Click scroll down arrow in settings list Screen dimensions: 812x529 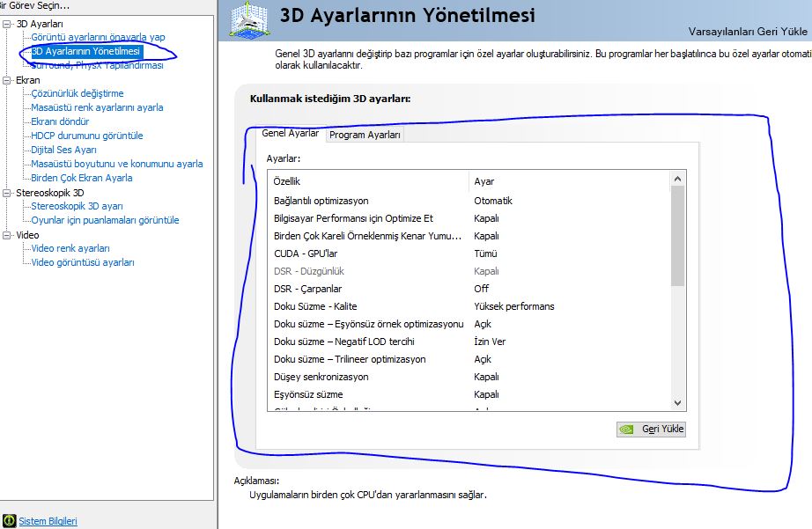pyautogui.click(x=677, y=403)
